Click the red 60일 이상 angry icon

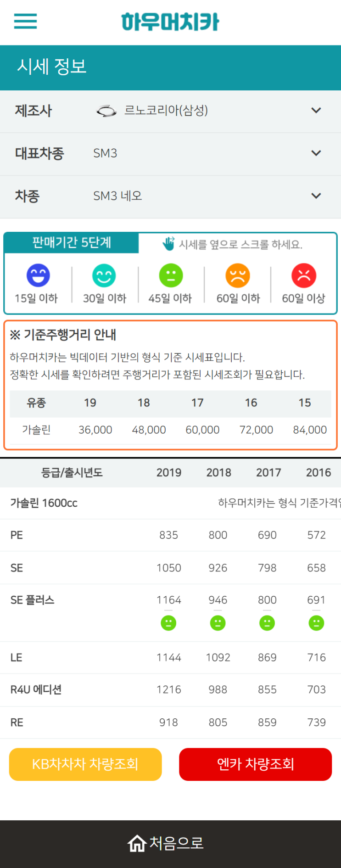pyautogui.click(x=304, y=275)
